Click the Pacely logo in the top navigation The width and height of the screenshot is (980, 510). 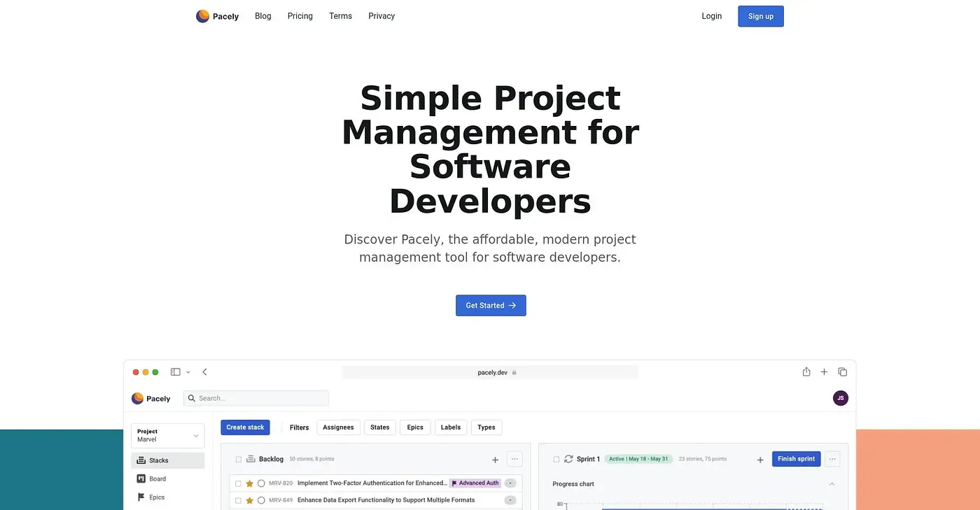point(217,16)
